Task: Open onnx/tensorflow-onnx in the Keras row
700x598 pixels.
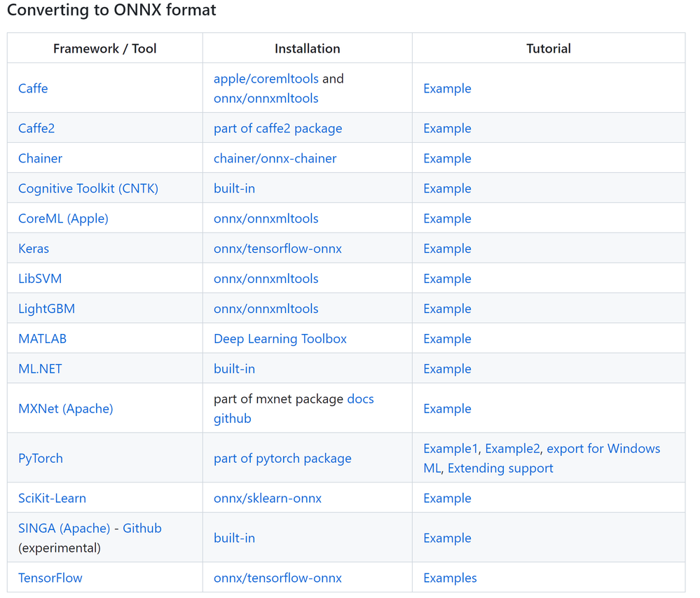Action: [277, 249]
